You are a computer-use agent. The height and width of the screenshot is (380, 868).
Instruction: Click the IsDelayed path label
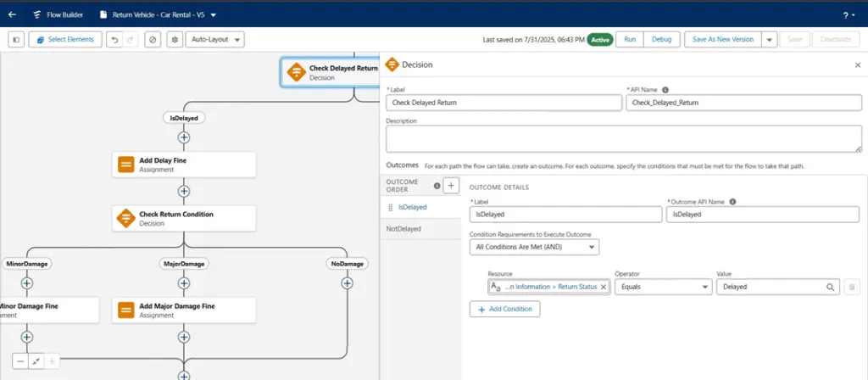(184, 118)
